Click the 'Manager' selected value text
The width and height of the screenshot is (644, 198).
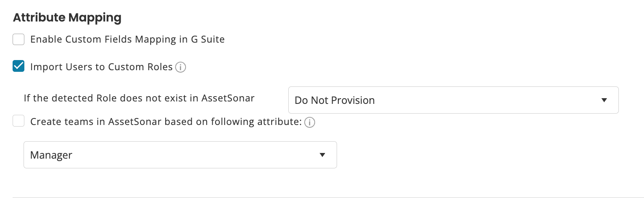51,155
